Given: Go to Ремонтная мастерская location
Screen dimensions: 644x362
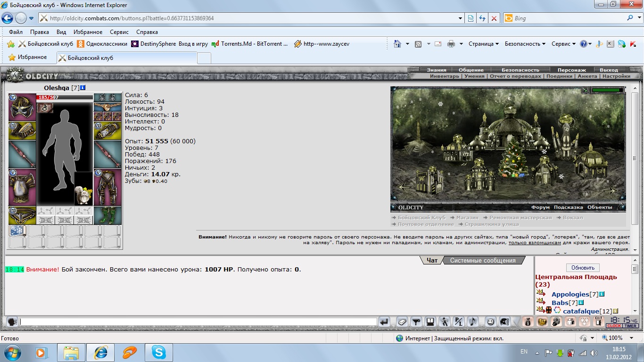Looking at the screenshot, I should tap(520, 218).
